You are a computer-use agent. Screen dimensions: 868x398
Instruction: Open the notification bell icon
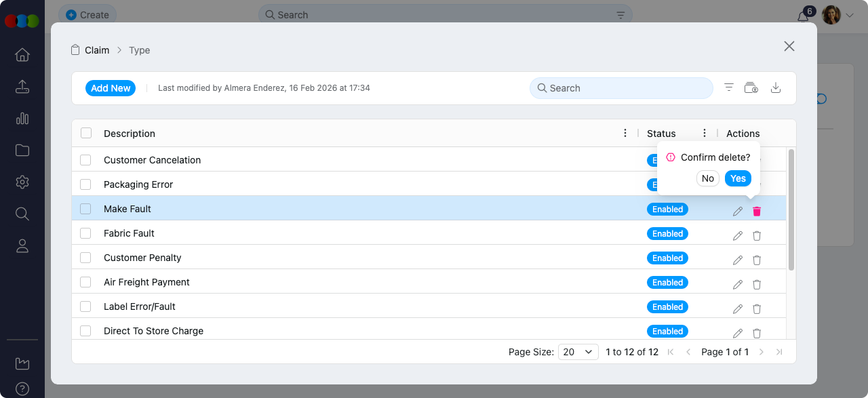tap(803, 17)
